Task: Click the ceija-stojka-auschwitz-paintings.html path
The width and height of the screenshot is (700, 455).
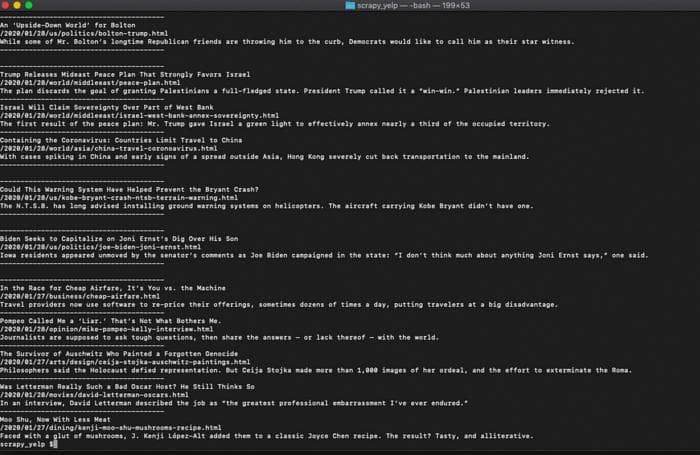Action: click(x=125, y=362)
